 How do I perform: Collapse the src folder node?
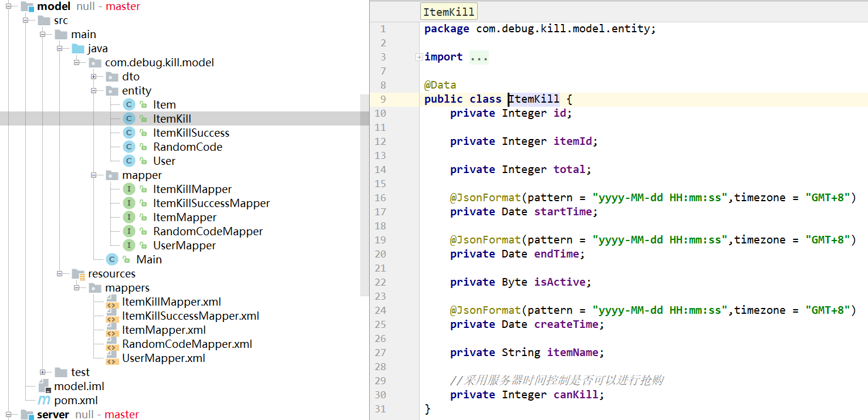point(26,20)
